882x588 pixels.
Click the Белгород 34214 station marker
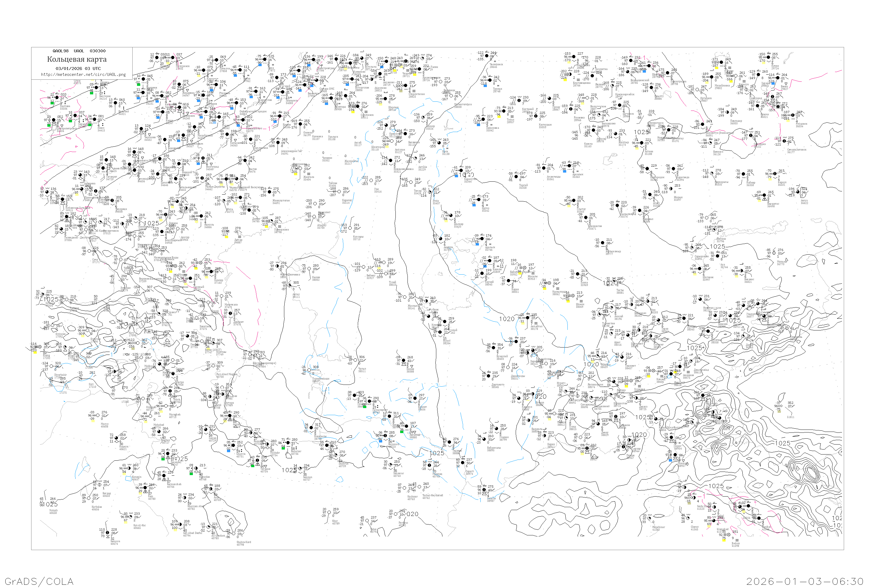(x=96, y=88)
